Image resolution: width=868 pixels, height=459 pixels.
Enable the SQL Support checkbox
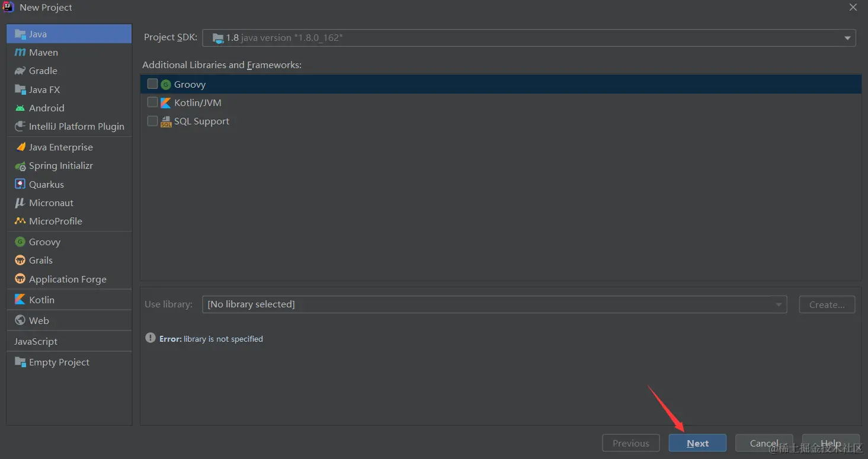coord(152,121)
